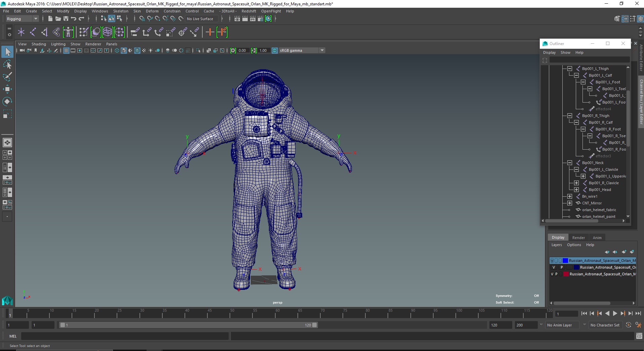644x351 pixels.
Task: Open the Deform menu
Action: (x=152, y=11)
